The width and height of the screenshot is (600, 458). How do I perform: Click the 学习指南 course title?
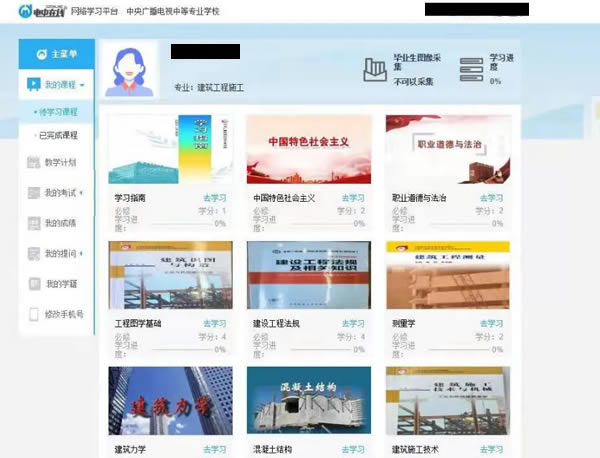click(130, 198)
